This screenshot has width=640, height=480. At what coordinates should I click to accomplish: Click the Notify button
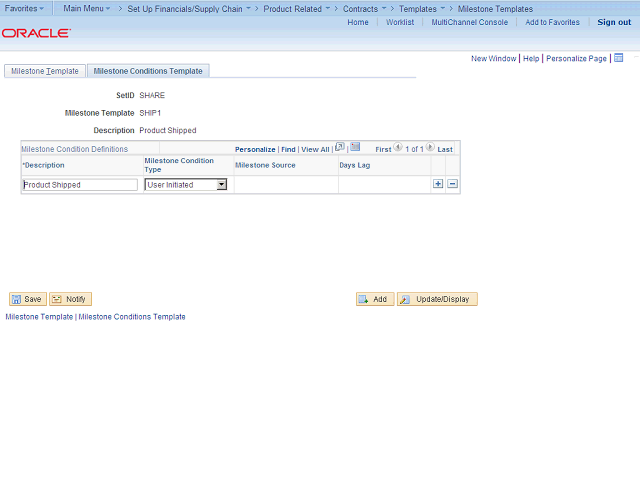(x=70, y=299)
